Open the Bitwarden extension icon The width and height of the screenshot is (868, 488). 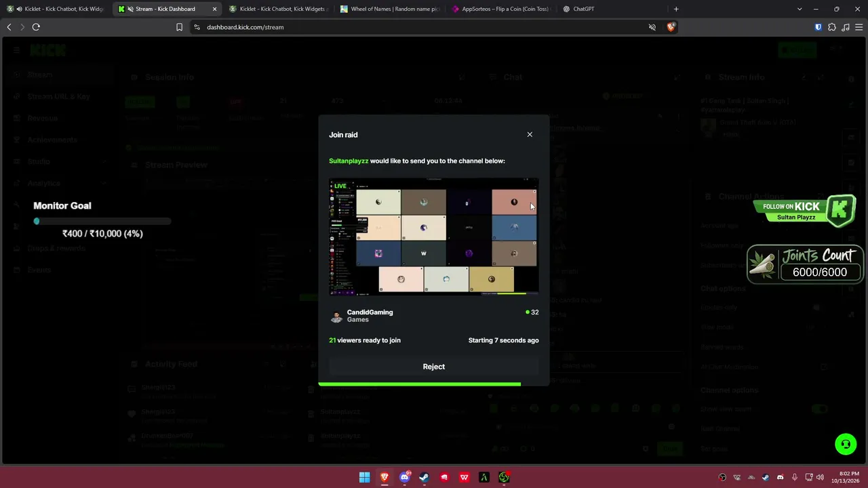point(818,27)
